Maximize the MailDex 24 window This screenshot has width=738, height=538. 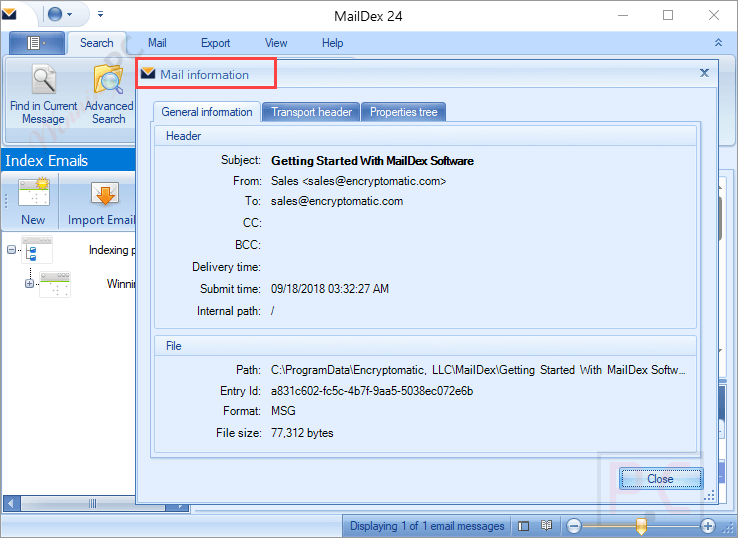tap(668, 15)
